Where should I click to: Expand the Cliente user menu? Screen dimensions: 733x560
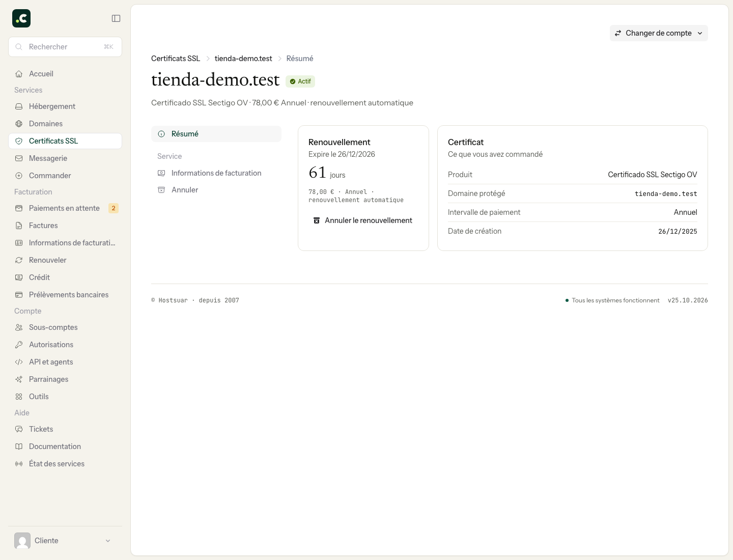tap(65, 541)
